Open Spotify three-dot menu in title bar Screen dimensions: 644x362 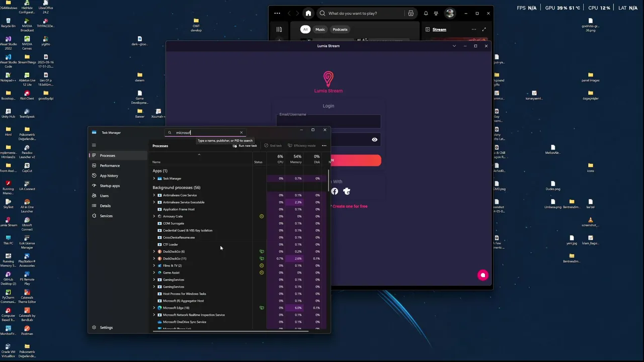point(277,14)
